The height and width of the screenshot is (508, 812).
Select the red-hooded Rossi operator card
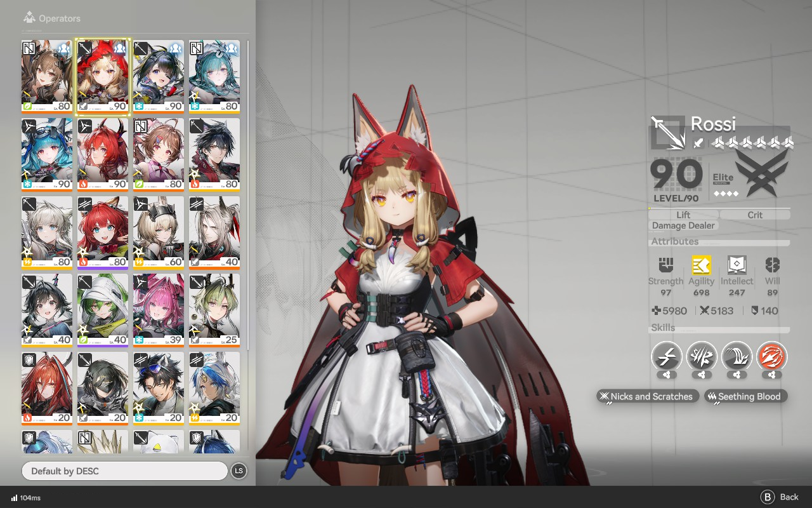click(x=103, y=77)
